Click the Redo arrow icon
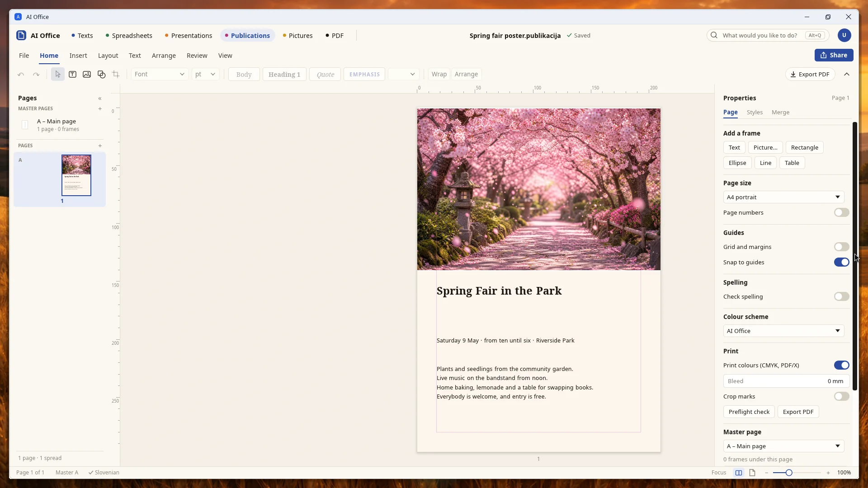Screen dimensions: 868x488 click(36, 75)
